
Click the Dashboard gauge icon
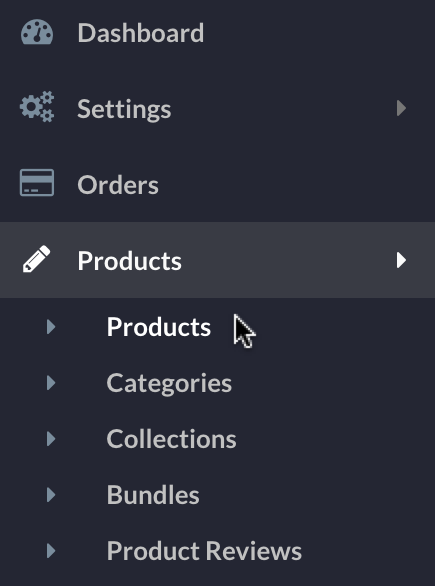pyautogui.click(x=37, y=33)
